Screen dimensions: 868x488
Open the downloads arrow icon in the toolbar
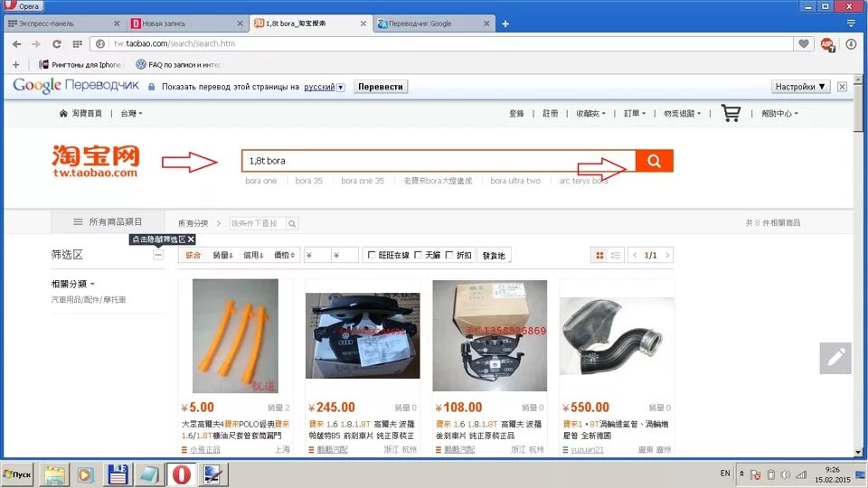click(x=851, y=43)
